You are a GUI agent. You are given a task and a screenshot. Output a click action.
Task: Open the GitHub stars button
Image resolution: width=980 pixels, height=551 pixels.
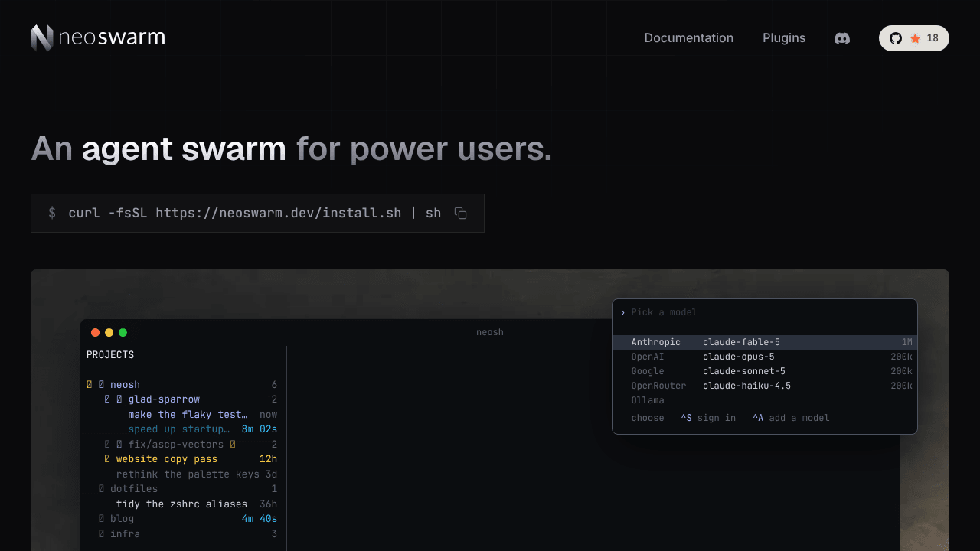click(914, 38)
